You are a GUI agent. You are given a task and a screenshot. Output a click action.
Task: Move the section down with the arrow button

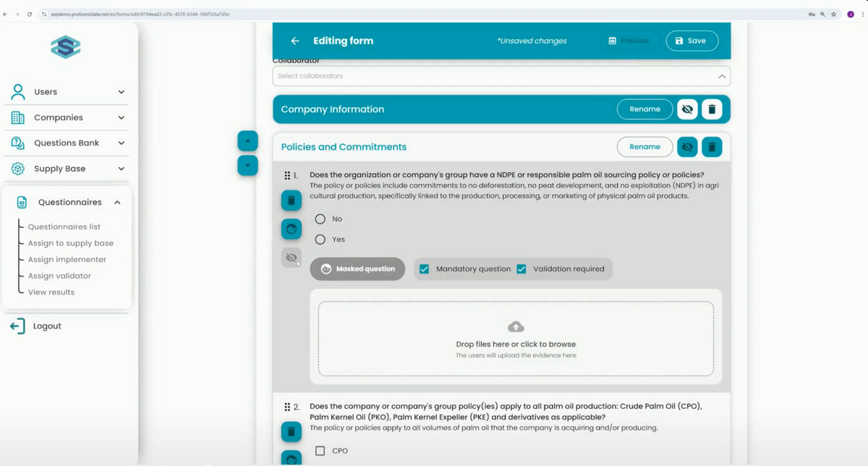(x=247, y=165)
